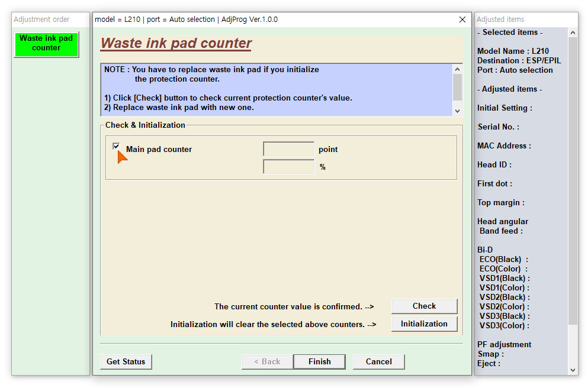Click the Check button
This screenshot has width=588, height=388.
[424, 306]
